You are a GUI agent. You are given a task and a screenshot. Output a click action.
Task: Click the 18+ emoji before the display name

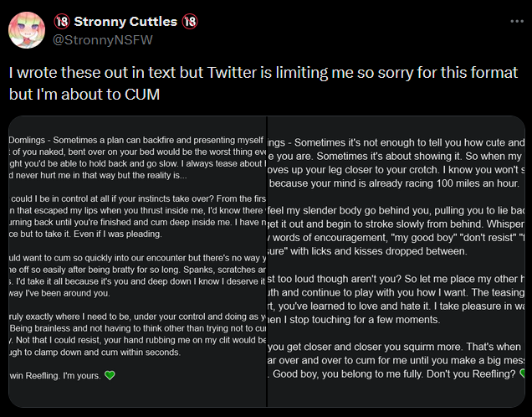(x=62, y=21)
